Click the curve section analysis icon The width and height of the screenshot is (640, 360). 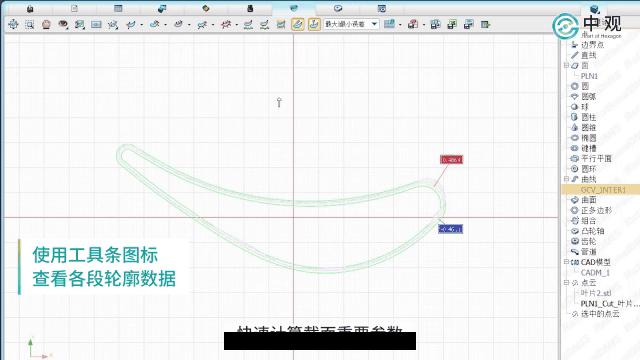178,24
